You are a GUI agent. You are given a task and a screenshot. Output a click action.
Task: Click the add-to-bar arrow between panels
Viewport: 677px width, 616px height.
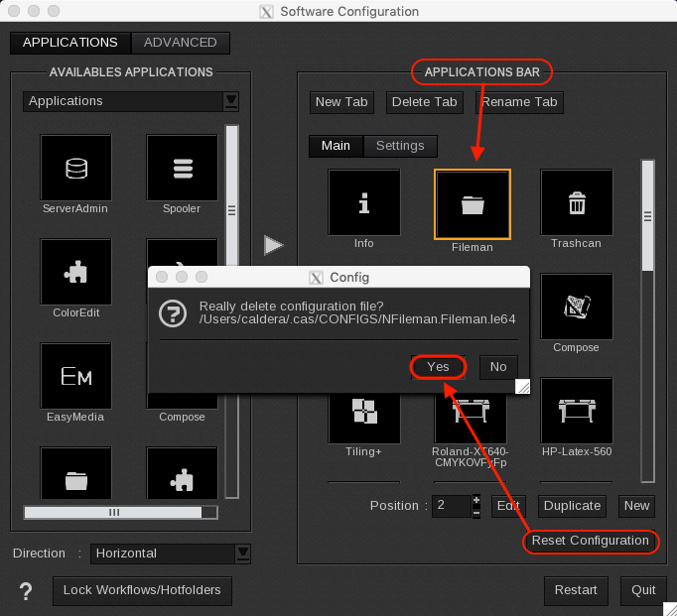point(274,245)
